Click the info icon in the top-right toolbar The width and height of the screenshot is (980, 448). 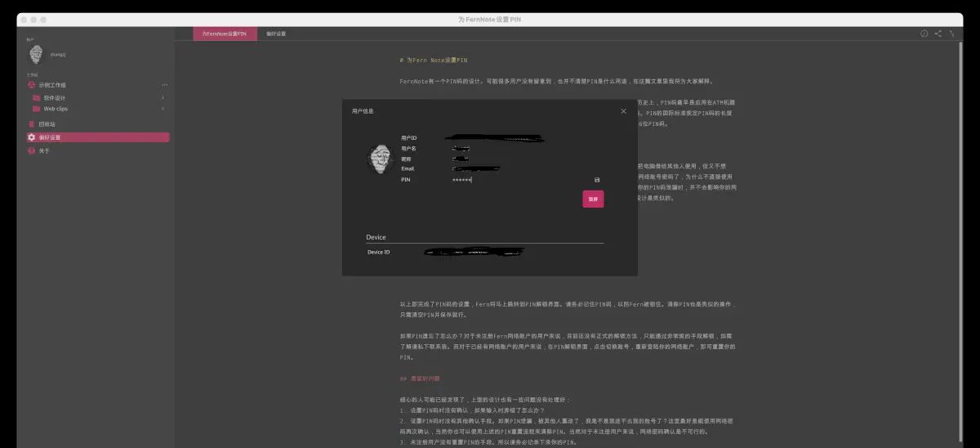924,34
